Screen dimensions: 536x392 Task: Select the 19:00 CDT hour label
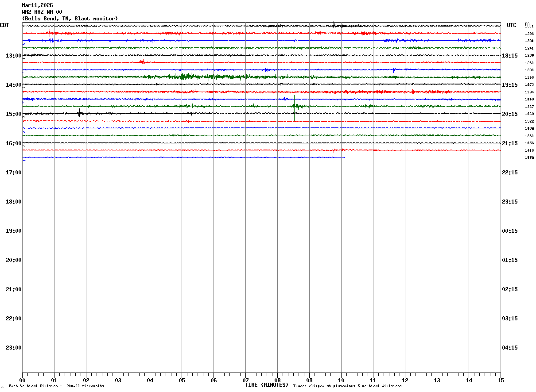(x=14, y=231)
